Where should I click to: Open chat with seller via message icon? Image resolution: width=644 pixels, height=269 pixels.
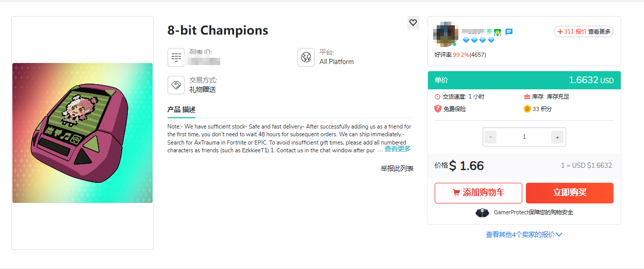click(509, 32)
